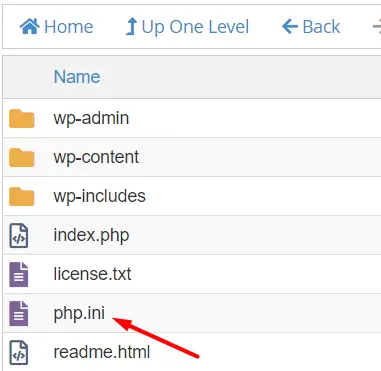Select the wp-content folder name
The height and width of the screenshot is (371, 381).
[x=96, y=157]
